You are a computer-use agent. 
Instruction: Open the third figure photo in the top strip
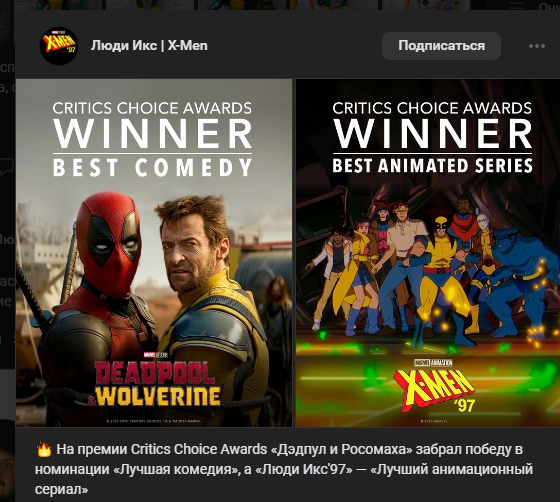click(242, 5)
